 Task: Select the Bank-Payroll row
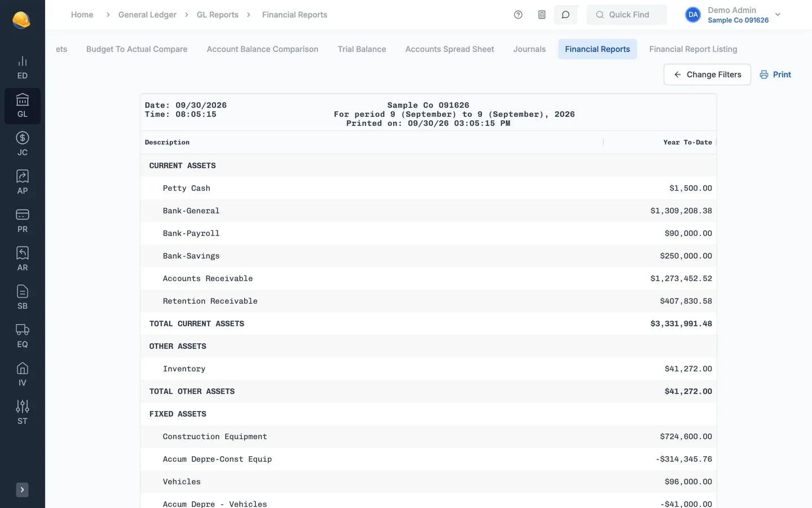tap(429, 233)
